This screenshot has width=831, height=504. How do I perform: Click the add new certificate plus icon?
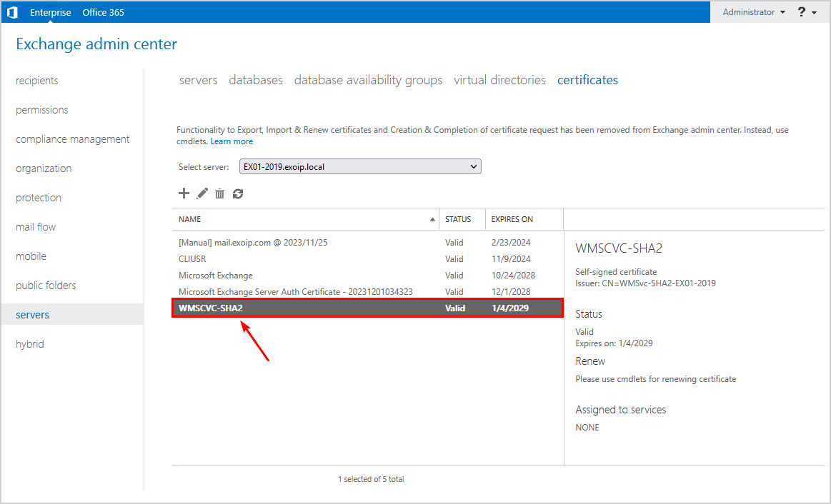[x=184, y=193]
